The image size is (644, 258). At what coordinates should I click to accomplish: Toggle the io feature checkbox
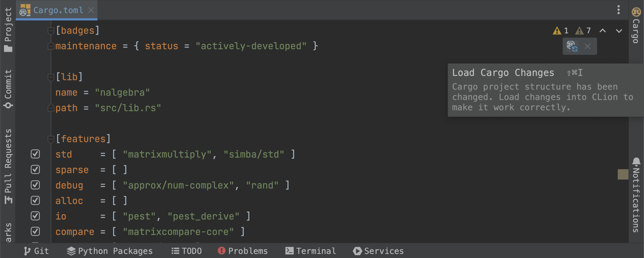35,216
